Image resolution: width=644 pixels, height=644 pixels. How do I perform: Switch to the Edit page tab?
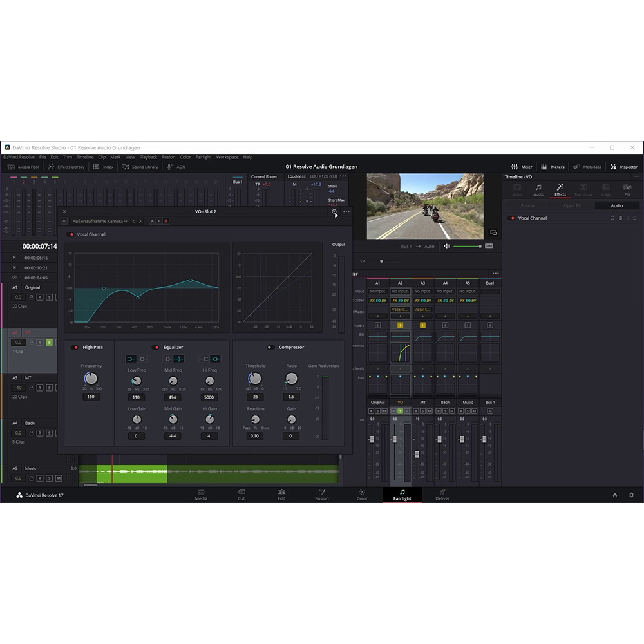coord(281,495)
